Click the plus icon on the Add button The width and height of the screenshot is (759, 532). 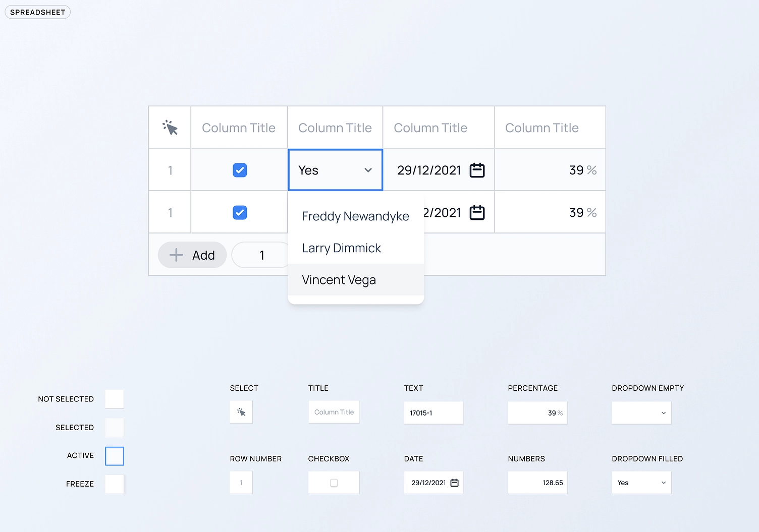click(x=176, y=255)
